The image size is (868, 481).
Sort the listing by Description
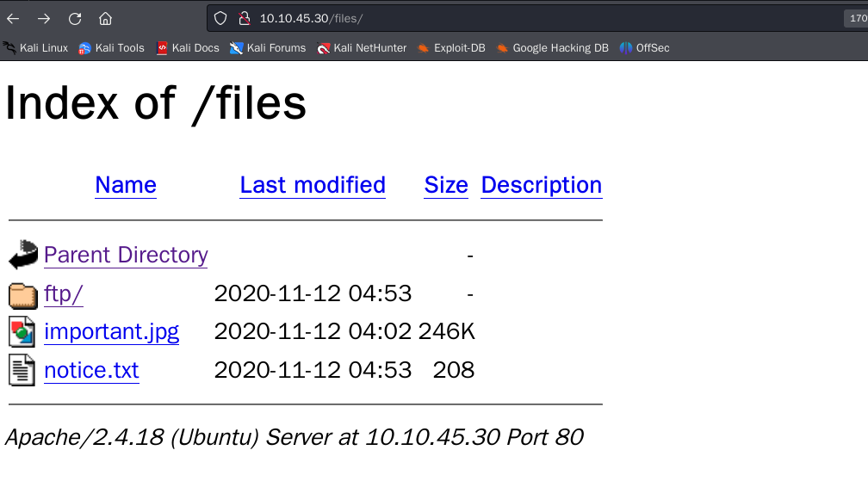pyautogui.click(x=542, y=185)
